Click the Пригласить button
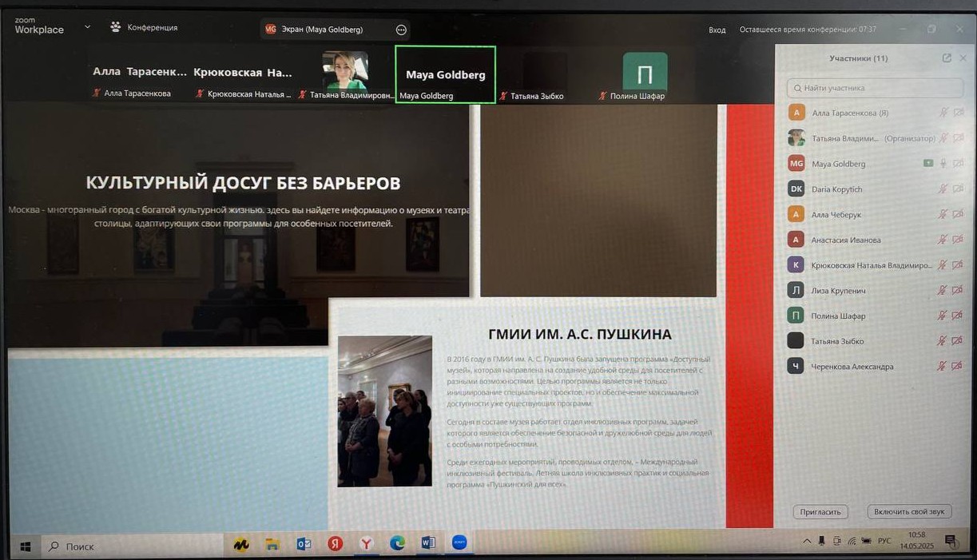977x560 pixels. tap(820, 512)
